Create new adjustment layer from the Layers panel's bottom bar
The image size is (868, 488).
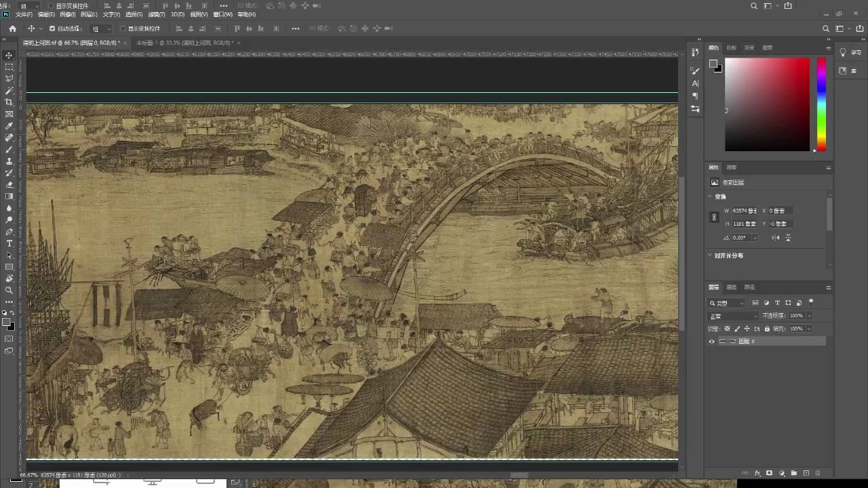(782, 473)
